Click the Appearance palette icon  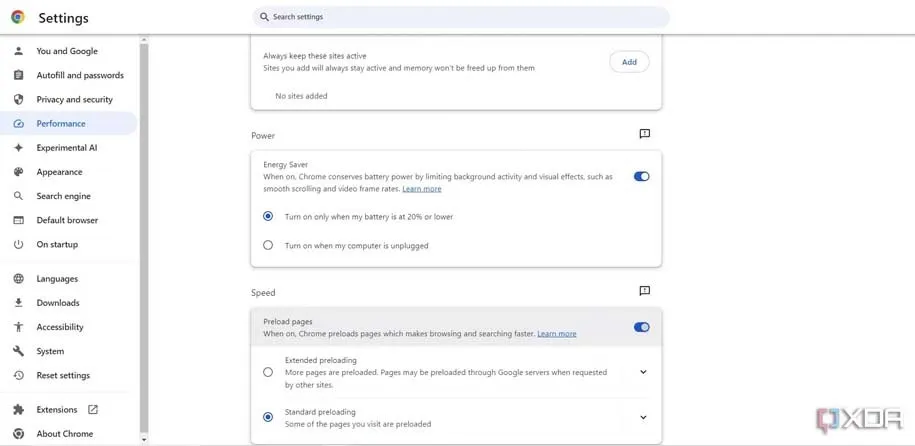18,172
